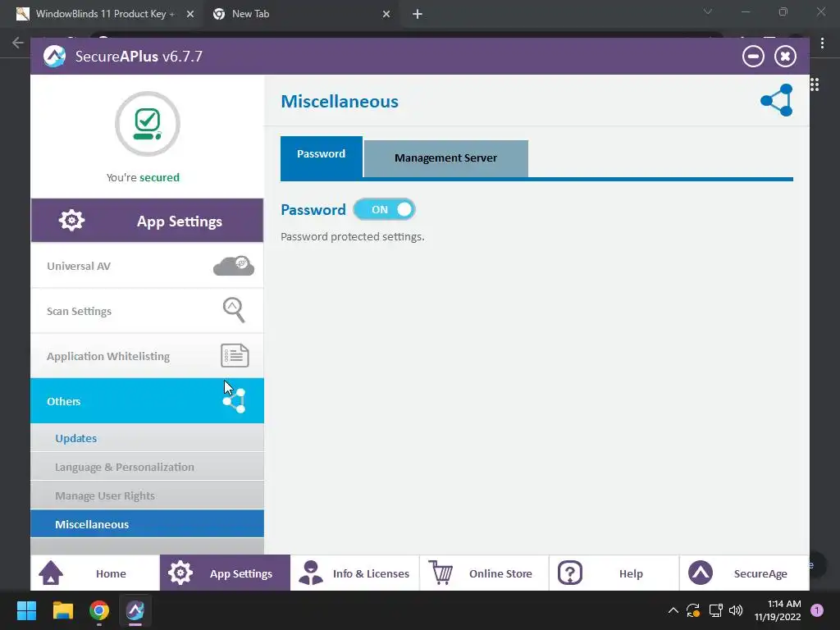
Task: Click the "Password protected settings." description
Action: pos(353,237)
